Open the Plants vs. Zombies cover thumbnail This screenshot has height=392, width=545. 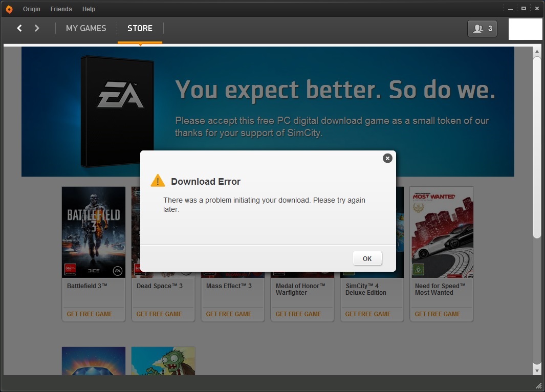tap(163, 361)
